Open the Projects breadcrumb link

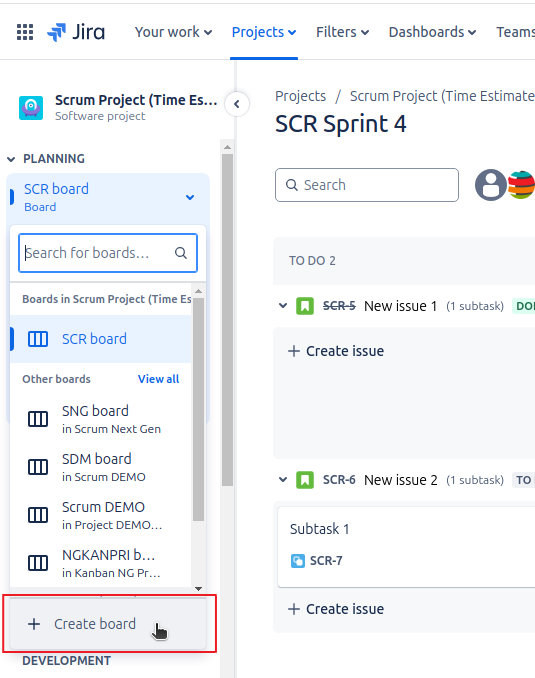click(x=301, y=96)
